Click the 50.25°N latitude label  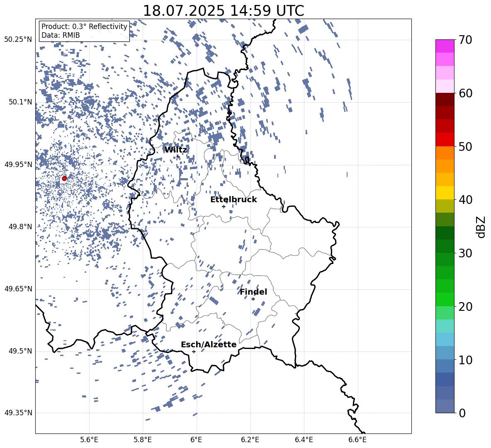(18, 40)
